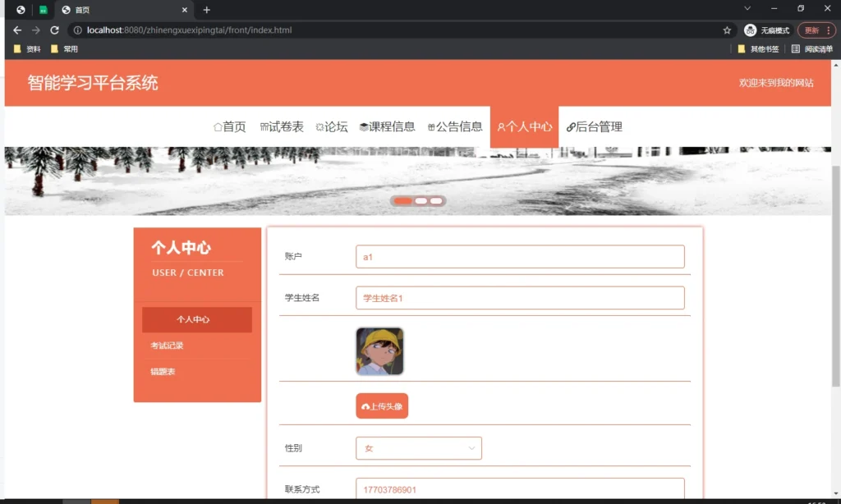Reload the page with the refresh icon
Image resolution: width=841 pixels, height=504 pixels.
tap(54, 30)
